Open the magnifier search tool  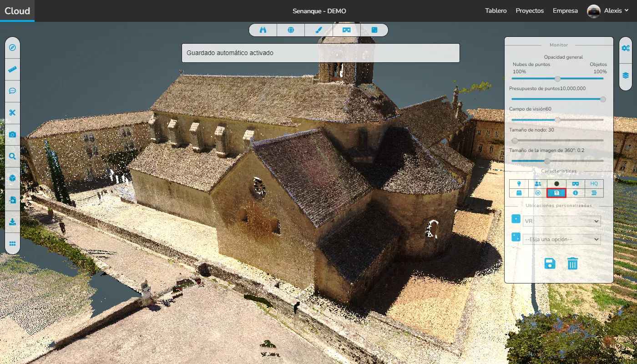point(12,157)
